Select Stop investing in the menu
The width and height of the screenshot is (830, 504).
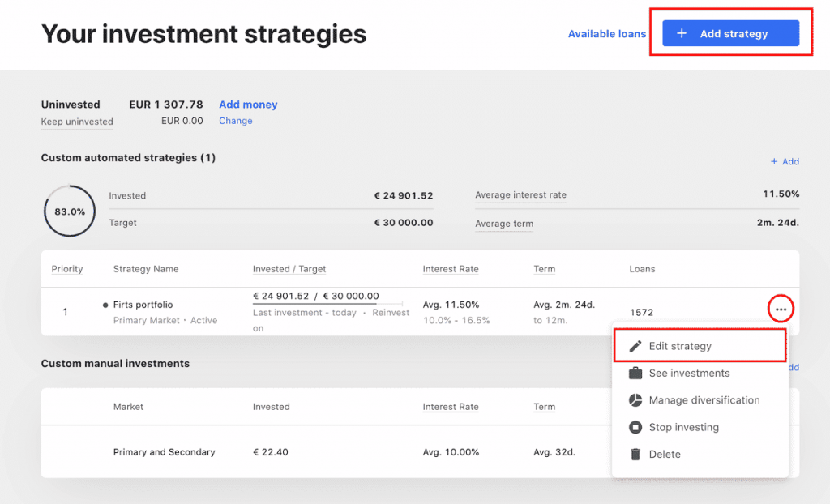click(700, 427)
